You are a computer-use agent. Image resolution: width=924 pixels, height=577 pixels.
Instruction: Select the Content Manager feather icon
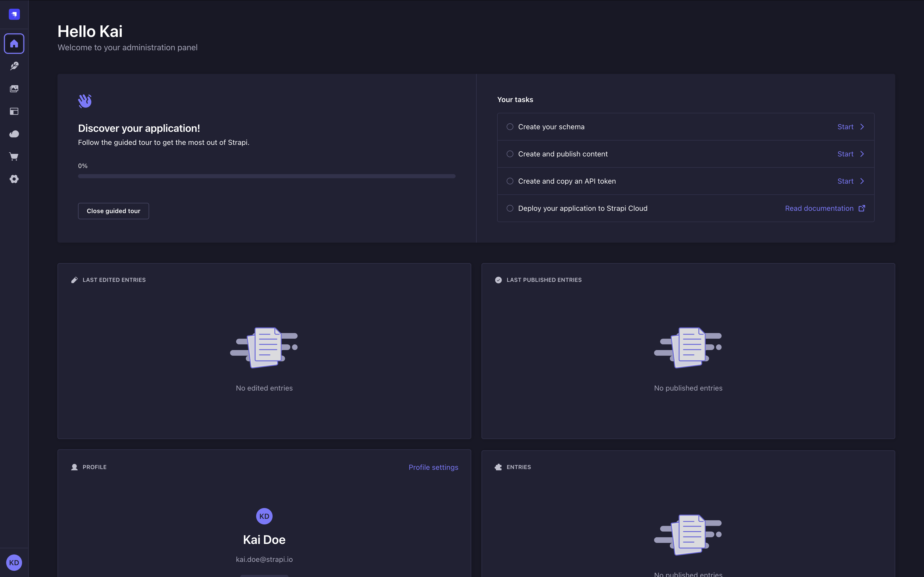coord(14,66)
